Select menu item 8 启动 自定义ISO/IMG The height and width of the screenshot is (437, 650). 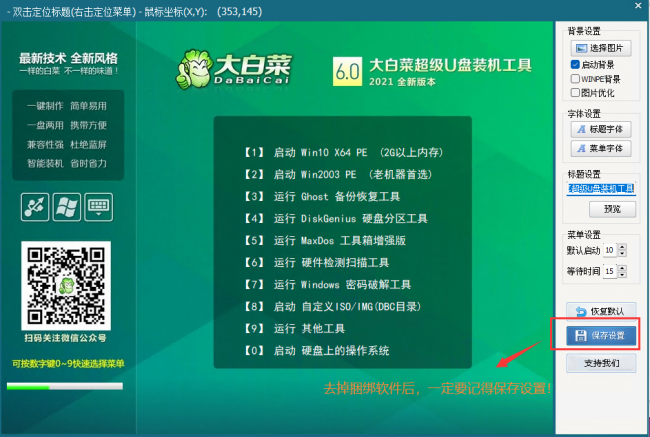click(x=332, y=306)
